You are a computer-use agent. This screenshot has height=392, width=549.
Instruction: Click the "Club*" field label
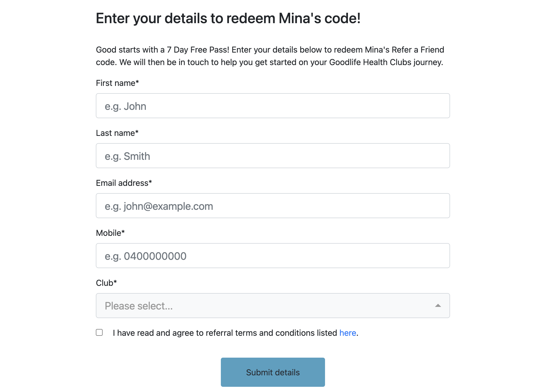click(x=106, y=283)
